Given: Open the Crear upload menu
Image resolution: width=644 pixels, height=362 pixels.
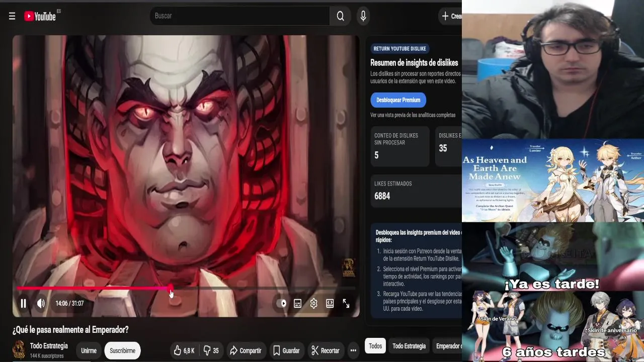Looking at the screenshot, I should click(x=451, y=16).
